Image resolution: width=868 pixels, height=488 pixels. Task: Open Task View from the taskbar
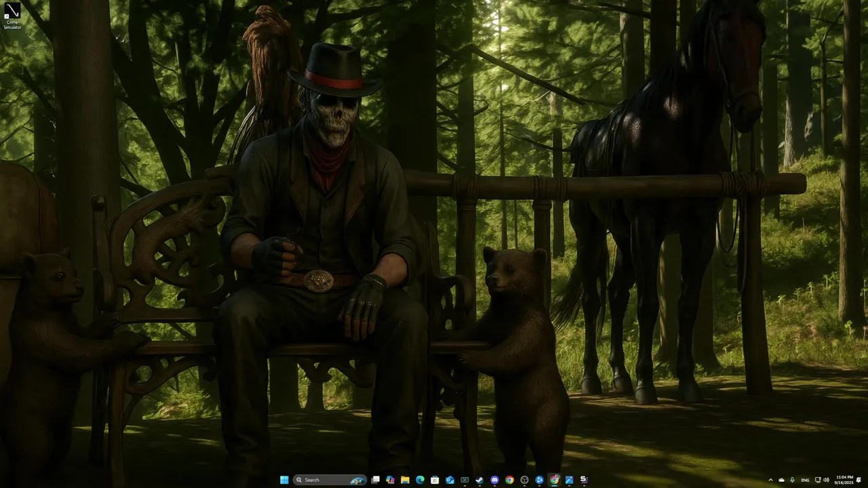[375, 480]
